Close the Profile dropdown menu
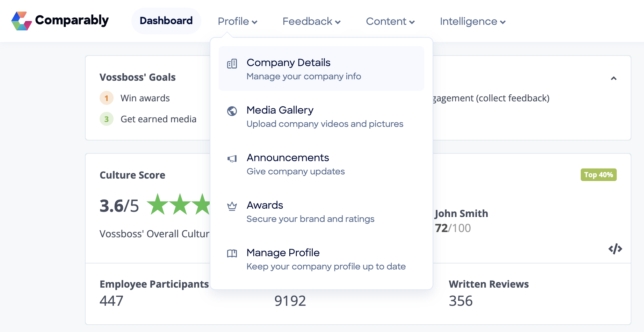The width and height of the screenshot is (644, 332). 237,21
